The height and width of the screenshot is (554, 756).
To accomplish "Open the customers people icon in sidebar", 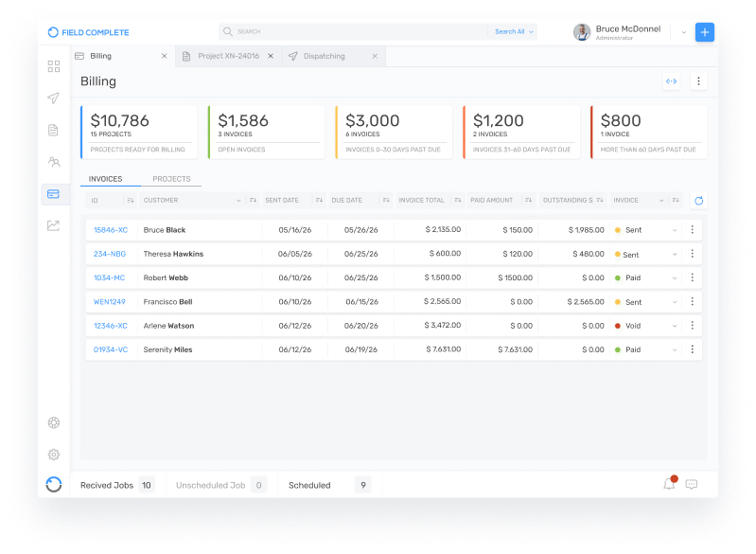I will point(54,162).
